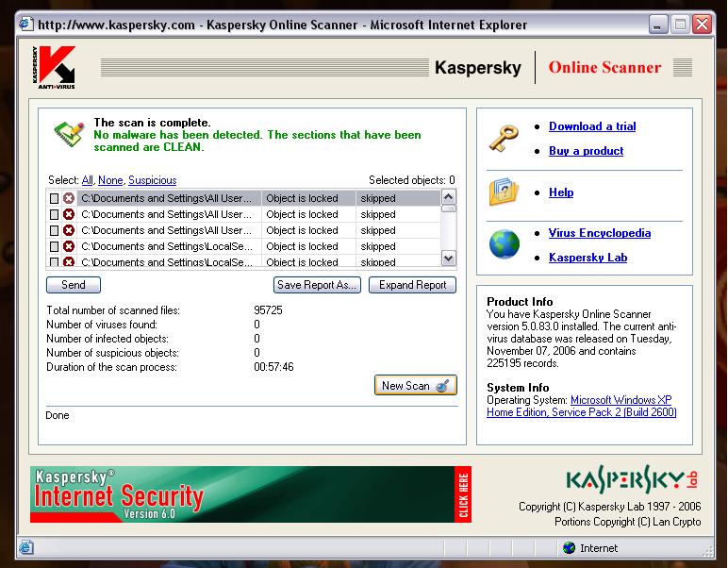Select Suspicious objects link
Viewport: 728px width, 568px height.
(152, 180)
